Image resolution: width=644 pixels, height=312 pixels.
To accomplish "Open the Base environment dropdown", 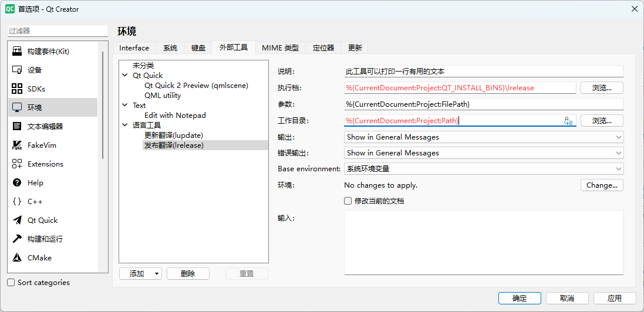I will [x=484, y=169].
